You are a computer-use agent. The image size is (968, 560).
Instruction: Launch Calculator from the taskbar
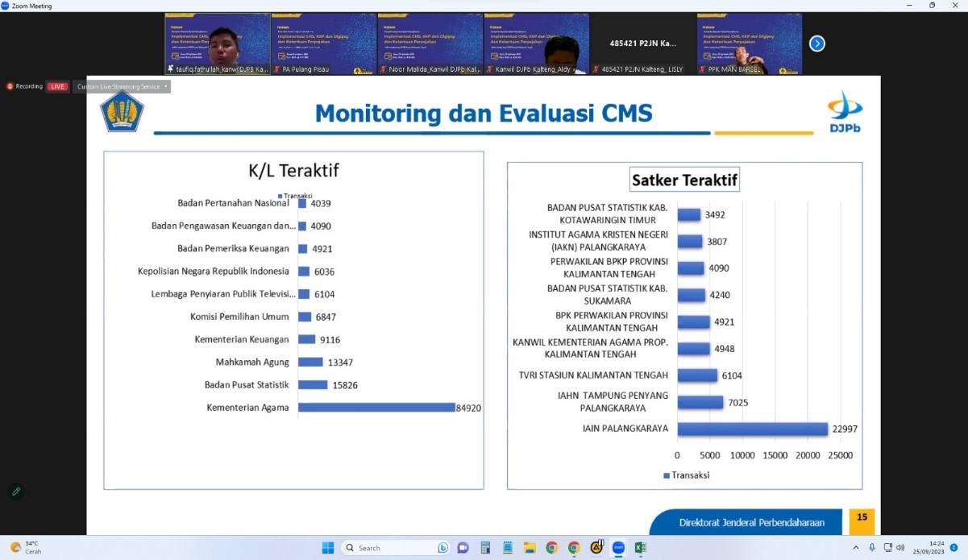(x=485, y=548)
